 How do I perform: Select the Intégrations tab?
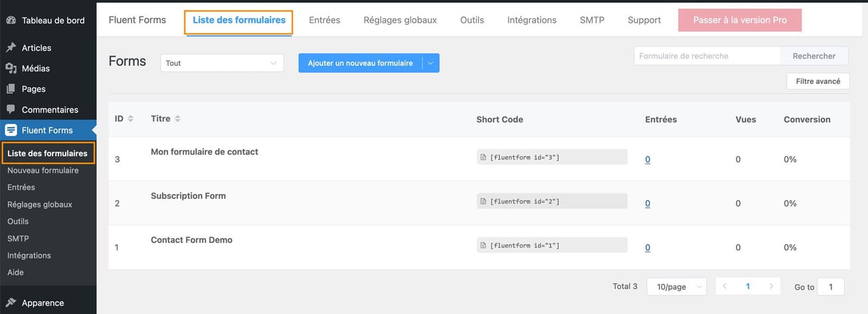point(532,20)
